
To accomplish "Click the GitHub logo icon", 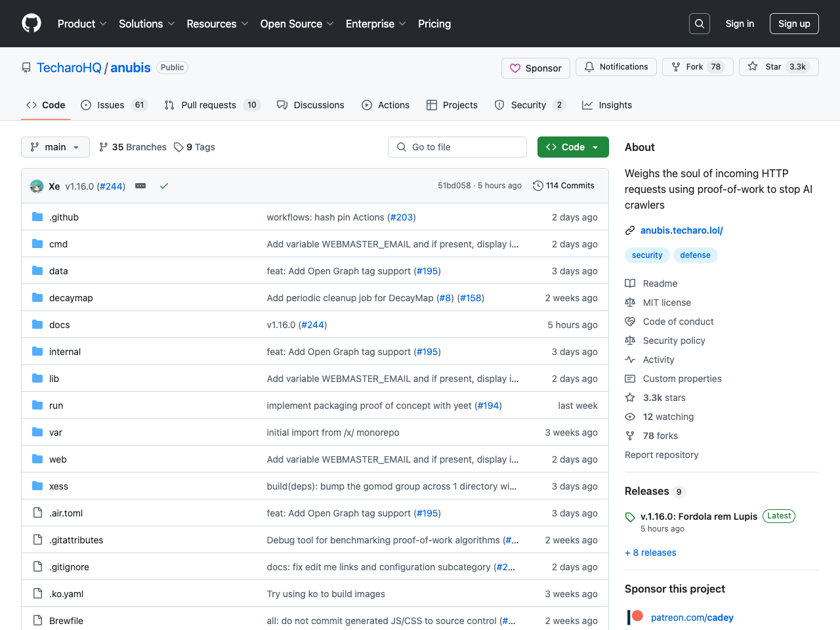I will pyautogui.click(x=31, y=24).
